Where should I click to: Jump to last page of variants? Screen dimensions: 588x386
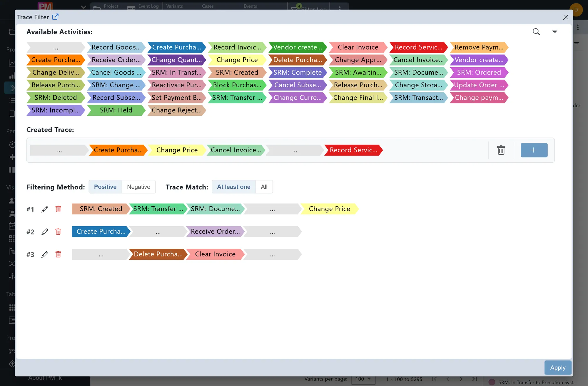[x=475, y=379]
